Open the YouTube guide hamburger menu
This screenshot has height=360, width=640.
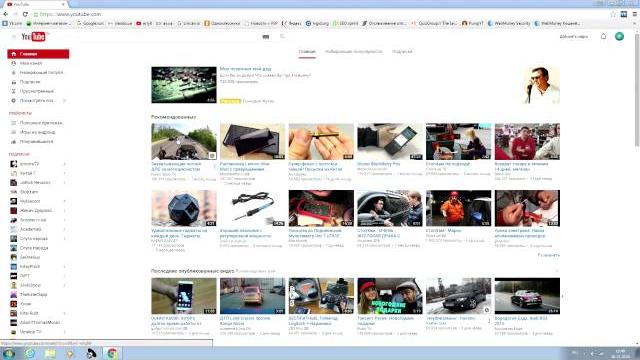pyautogui.click(x=13, y=37)
